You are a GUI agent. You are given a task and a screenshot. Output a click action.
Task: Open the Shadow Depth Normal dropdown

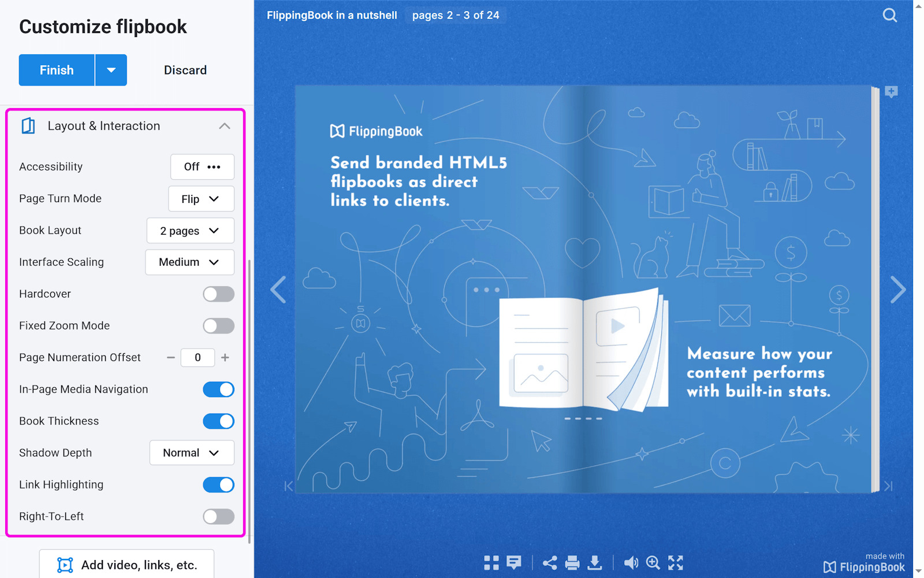tap(192, 453)
